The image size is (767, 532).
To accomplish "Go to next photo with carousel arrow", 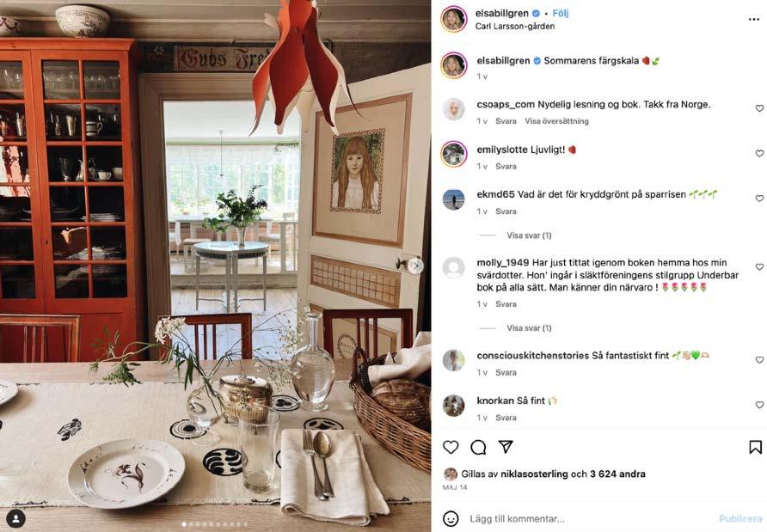I will coord(415,266).
